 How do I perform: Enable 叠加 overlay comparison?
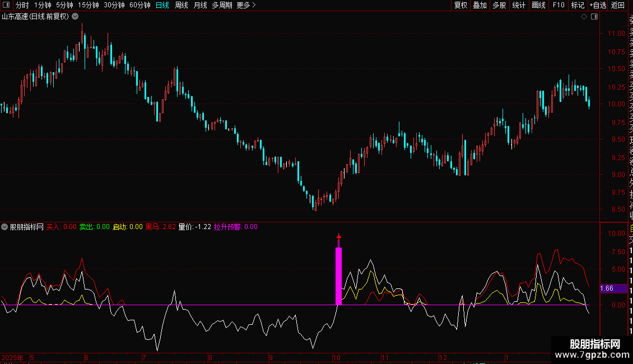click(480, 6)
